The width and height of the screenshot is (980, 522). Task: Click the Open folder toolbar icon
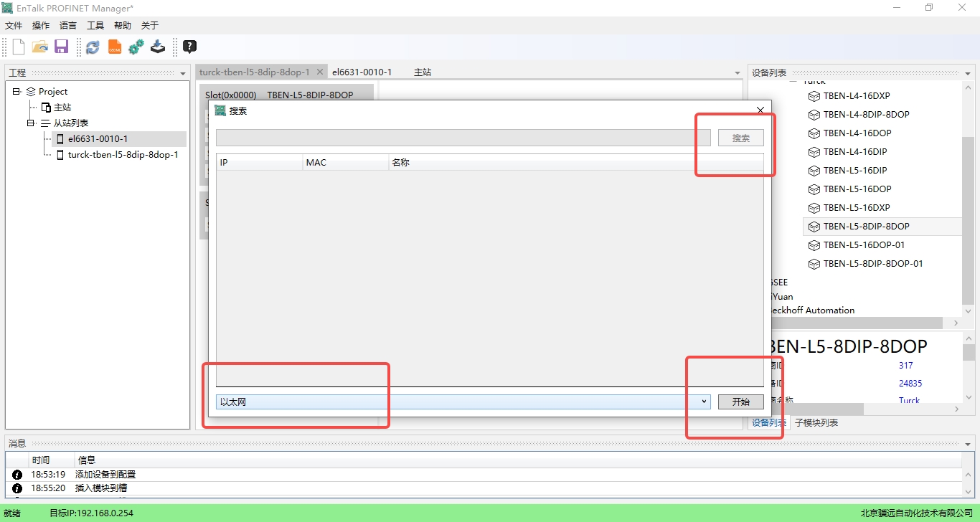point(40,47)
